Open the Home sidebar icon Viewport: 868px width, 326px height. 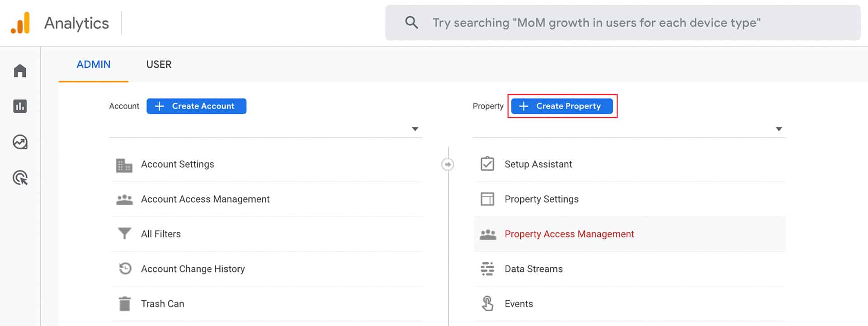pos(20,71)
